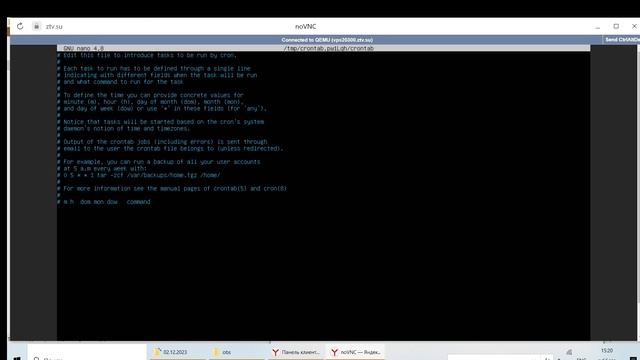
Task: Click the noVNC window title
Action: click(306, 27)
